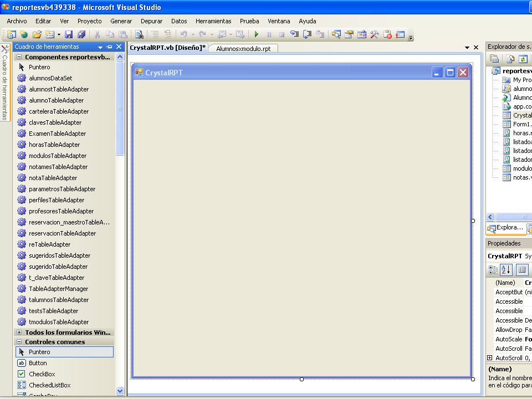Click the Step Out debug icon

coord(320,34)
